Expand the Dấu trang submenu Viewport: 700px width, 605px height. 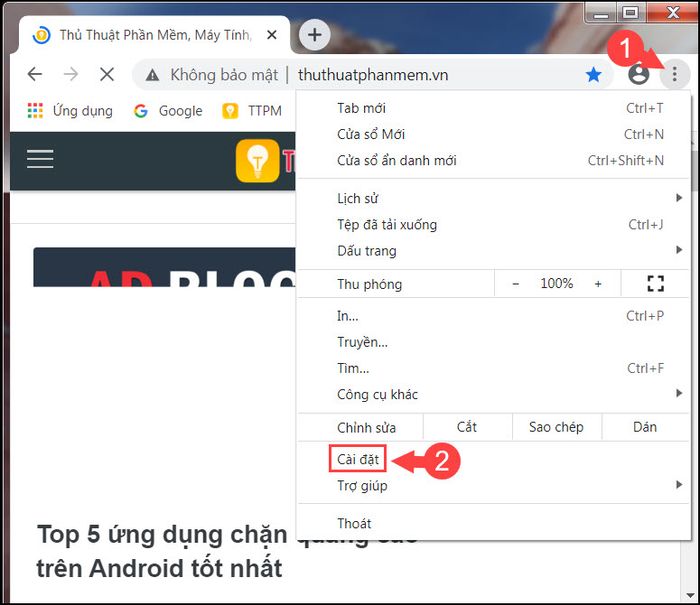tap(493, 250)
